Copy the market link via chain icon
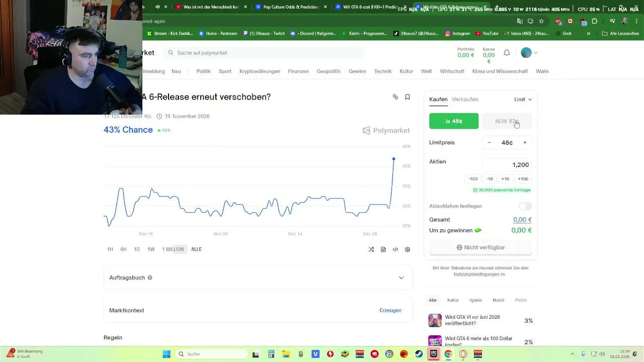 click(395, 97)
